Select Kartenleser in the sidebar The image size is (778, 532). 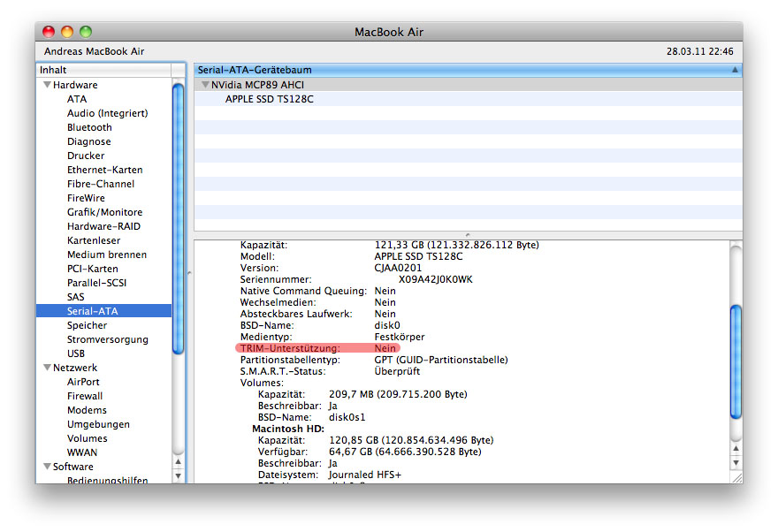[94, 240]
